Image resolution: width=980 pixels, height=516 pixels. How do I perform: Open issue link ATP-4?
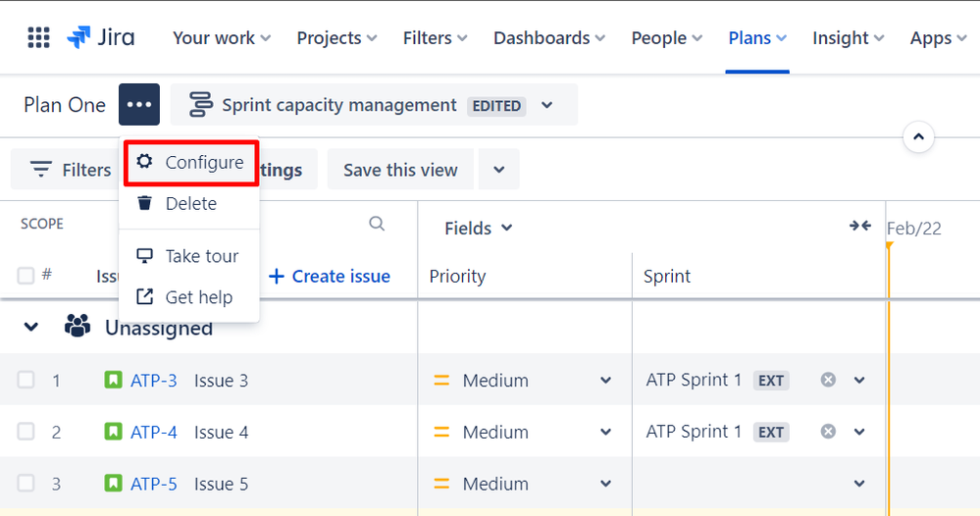tap(154, 432)
